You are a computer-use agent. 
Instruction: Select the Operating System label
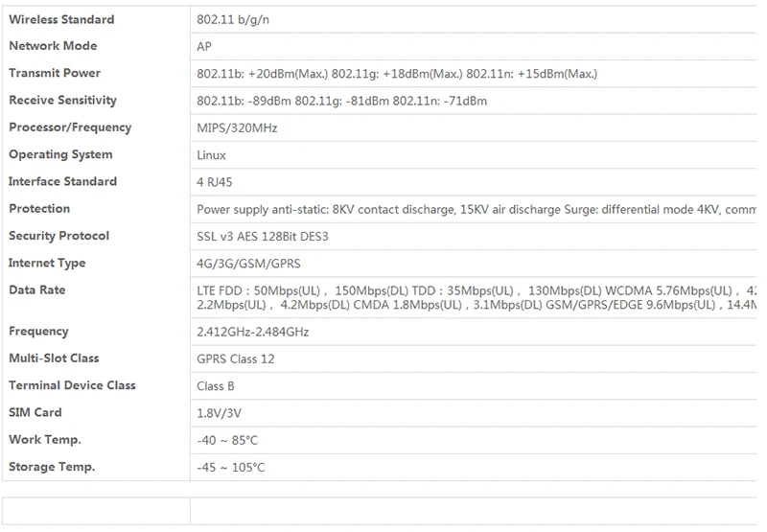(x=60, y=154)
